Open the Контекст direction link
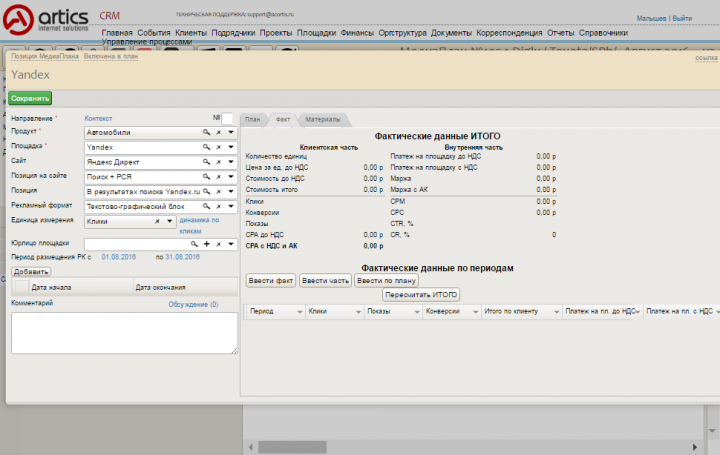The image size is (720, 455). (98, 118)
